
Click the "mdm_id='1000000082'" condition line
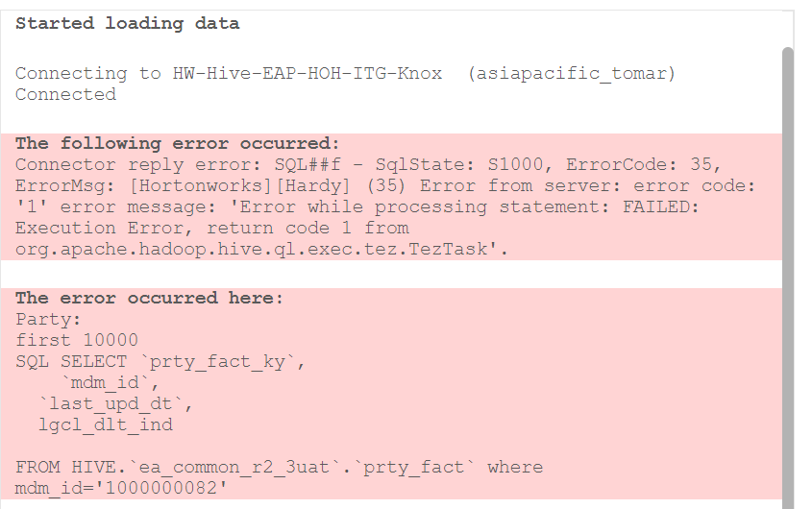point(120,488)
